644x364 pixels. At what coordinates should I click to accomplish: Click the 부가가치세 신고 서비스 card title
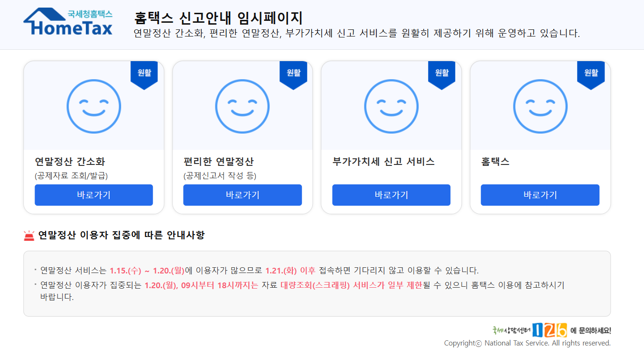(383, 162)
